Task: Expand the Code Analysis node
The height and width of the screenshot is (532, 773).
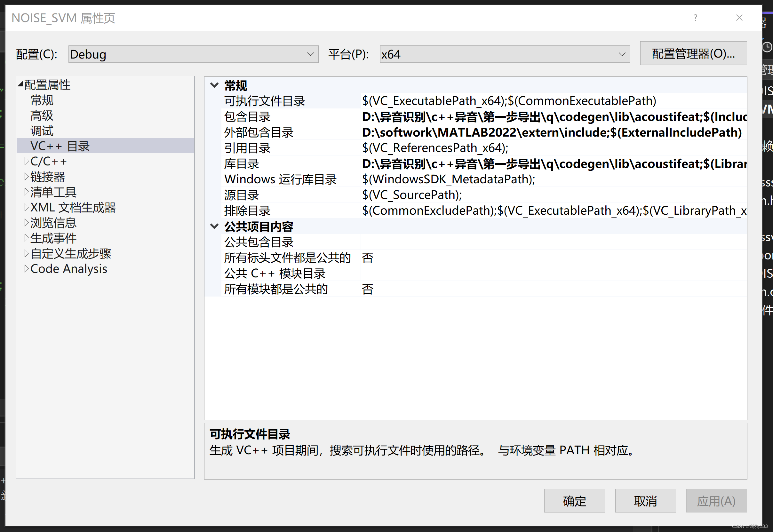Action: click(x=26, y=269)
